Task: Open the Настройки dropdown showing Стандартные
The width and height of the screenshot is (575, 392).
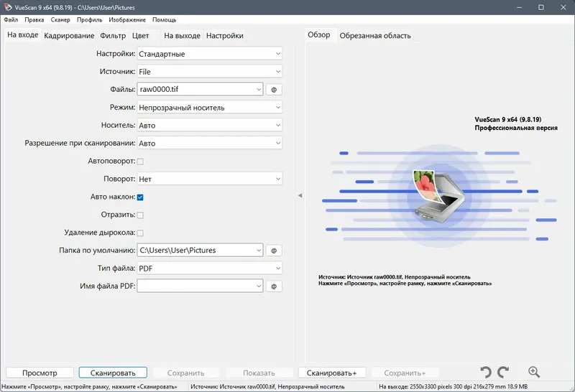Action: (210, 54)
